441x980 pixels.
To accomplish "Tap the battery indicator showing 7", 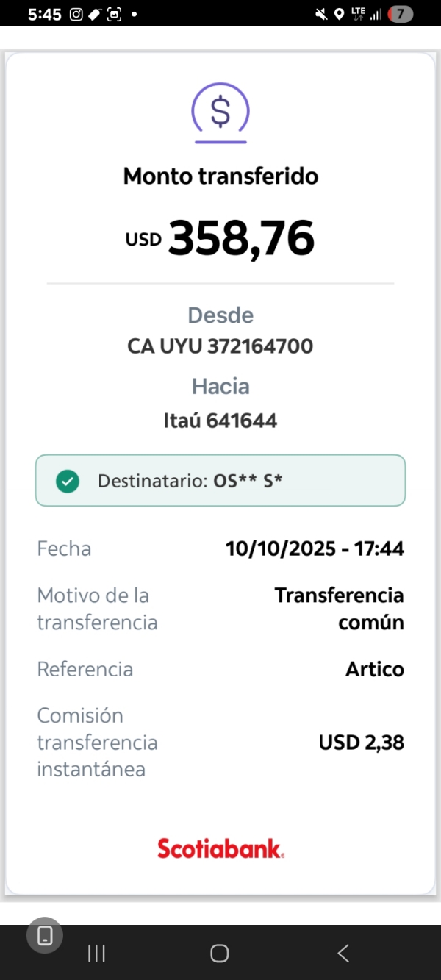I will (x=400, y=14).
